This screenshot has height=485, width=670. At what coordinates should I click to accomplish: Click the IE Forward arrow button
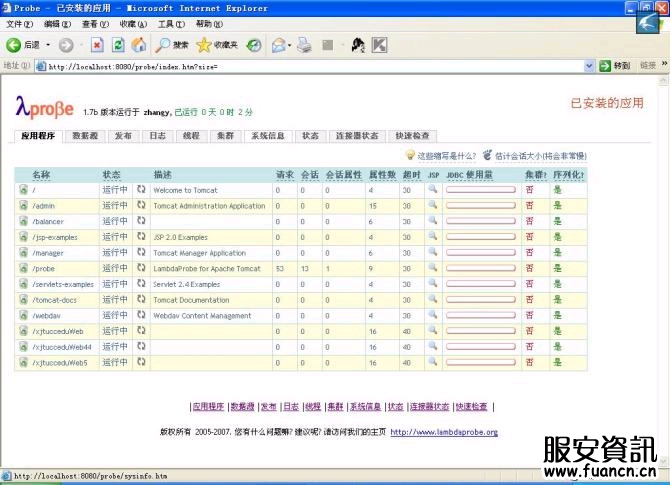(x=66, y=45)
